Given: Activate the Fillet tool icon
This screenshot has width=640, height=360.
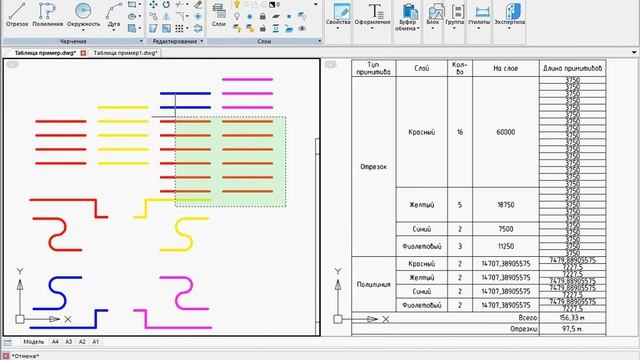Looking at the screenshot, I should [x=179, y=16].
